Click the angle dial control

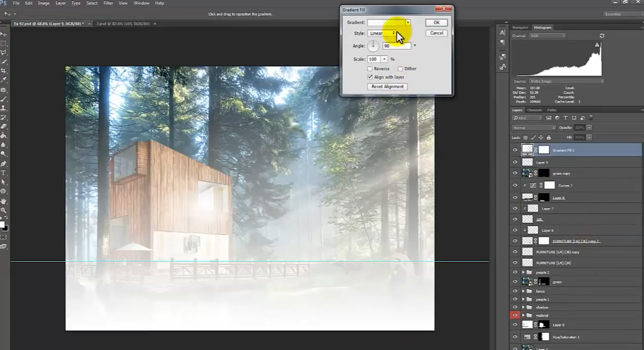374,45
